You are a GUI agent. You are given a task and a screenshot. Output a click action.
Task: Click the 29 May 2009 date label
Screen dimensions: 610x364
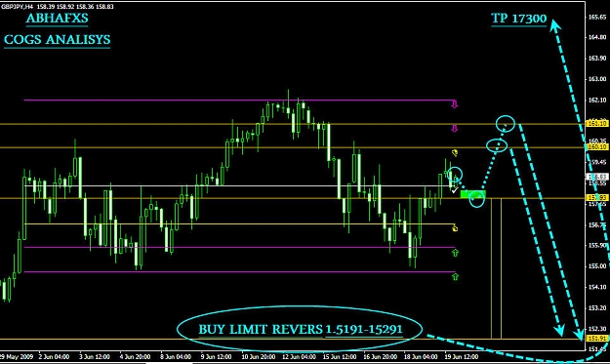click(16, 356)
